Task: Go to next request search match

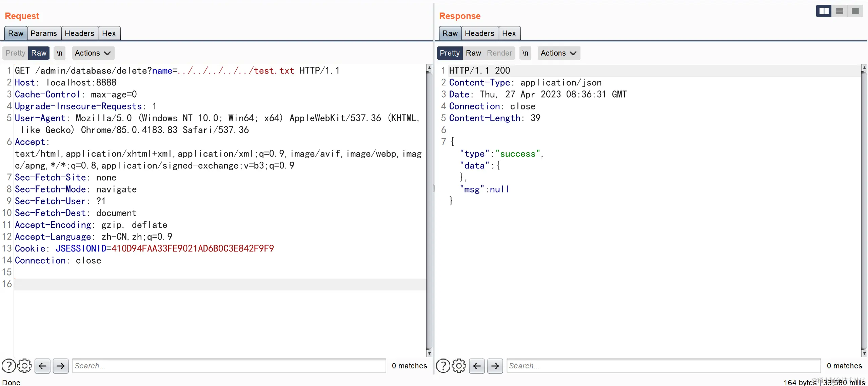Action: coord(61,366)
